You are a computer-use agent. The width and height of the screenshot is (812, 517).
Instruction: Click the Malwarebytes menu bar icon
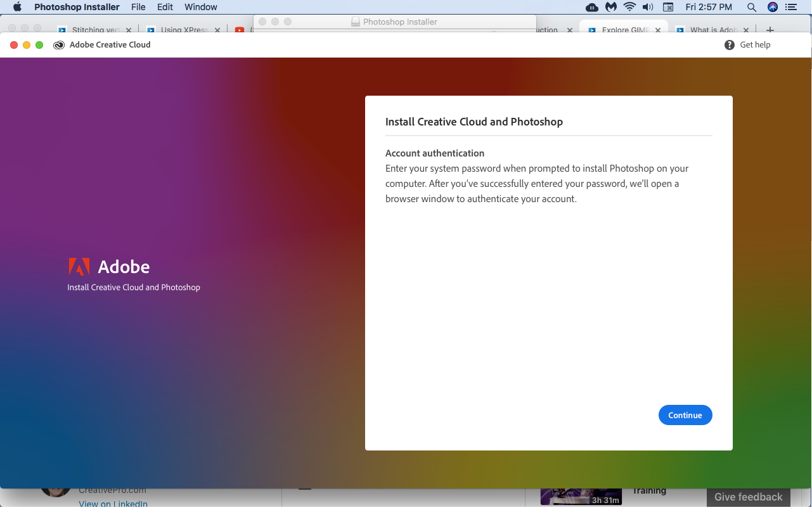point(610,7)
